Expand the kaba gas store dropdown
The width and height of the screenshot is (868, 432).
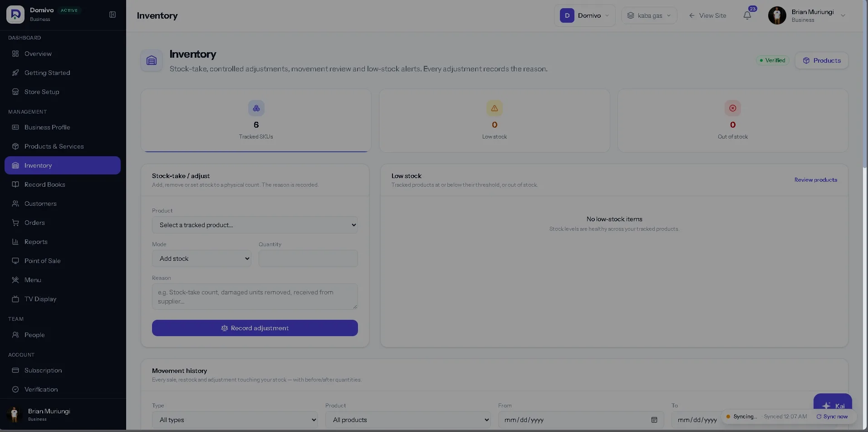649,15
